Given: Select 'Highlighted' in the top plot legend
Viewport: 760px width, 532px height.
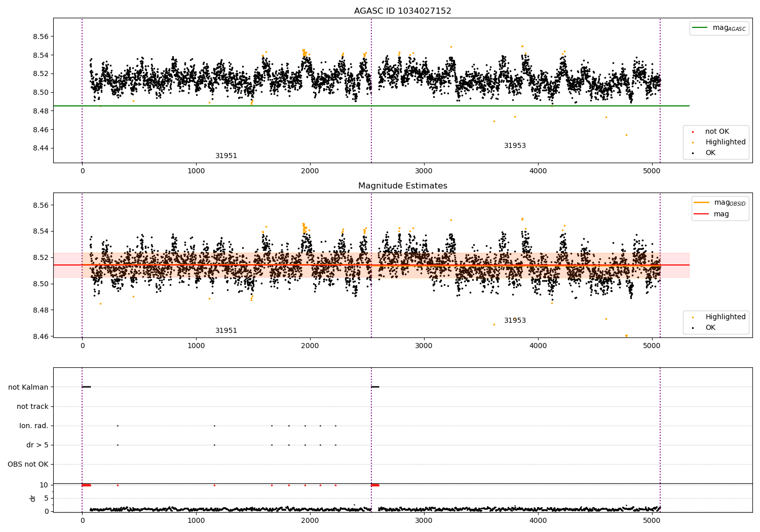Looking at the screenshot, I should [726, 142].
